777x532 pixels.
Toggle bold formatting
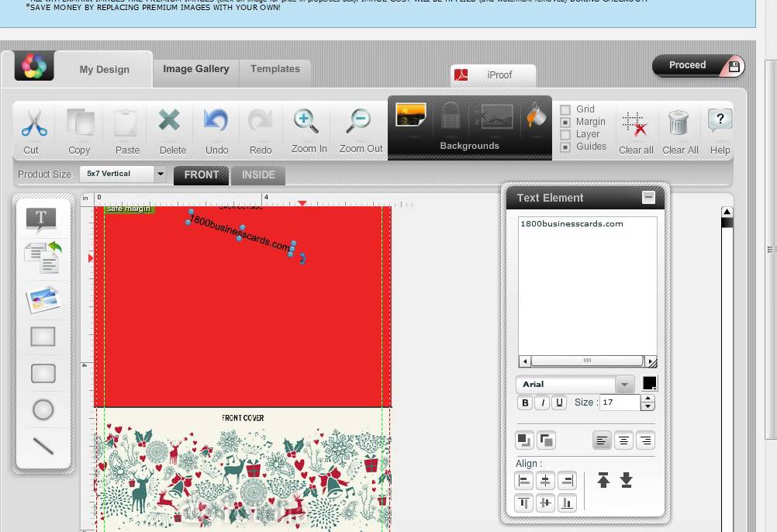(525, 402)
